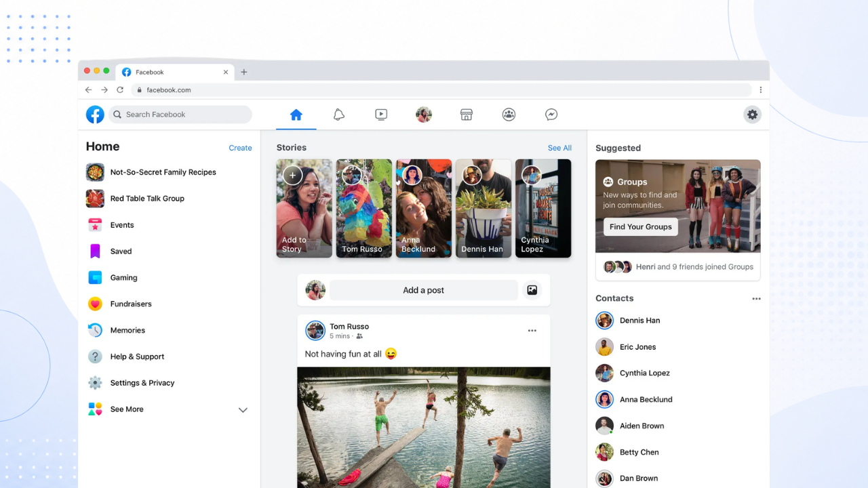Screen dimensions: 868x488
Task: Open the Watch video tab
Action: (x=381, y=115)
